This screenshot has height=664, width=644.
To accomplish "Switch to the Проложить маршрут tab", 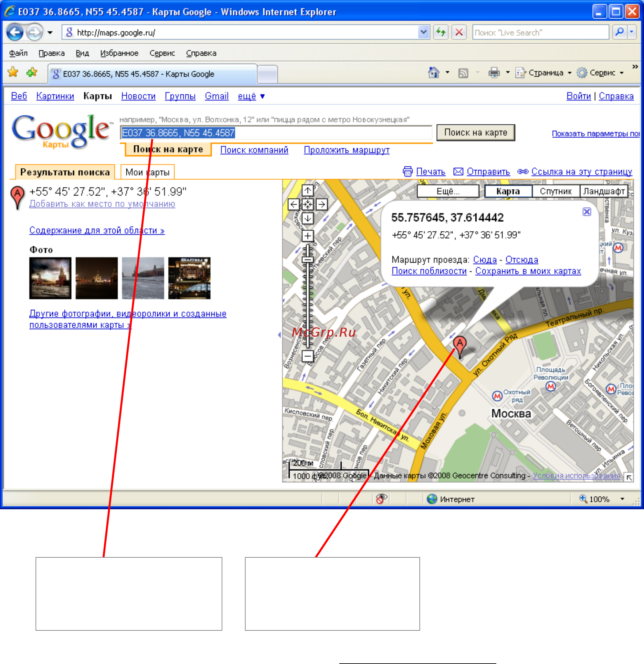I will point(347,150).
